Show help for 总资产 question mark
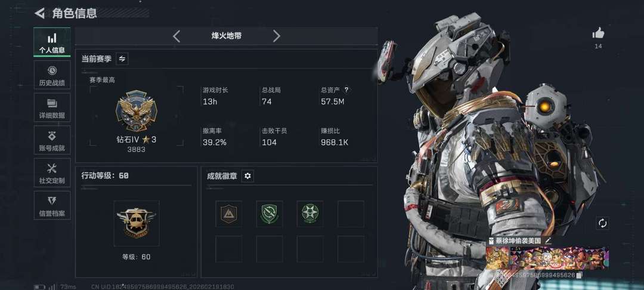644x290 pixels. point(346,90)
